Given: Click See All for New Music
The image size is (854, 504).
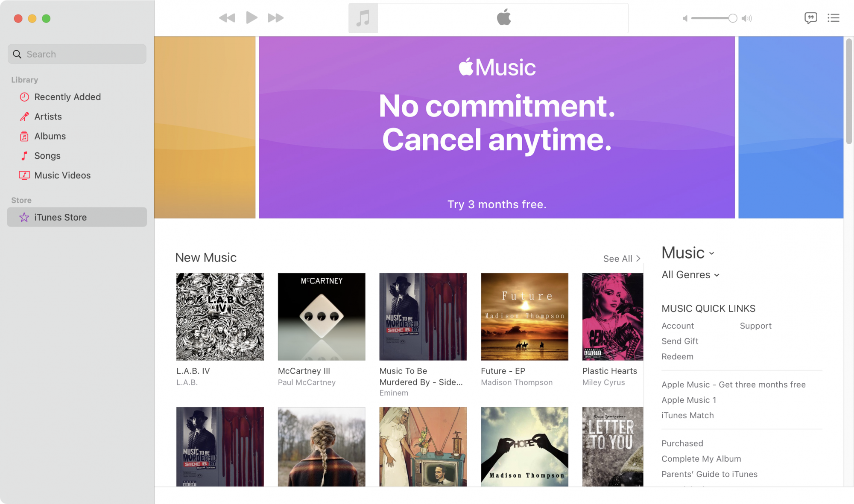Looking at the screenshot, I should (x=621, y=259).
